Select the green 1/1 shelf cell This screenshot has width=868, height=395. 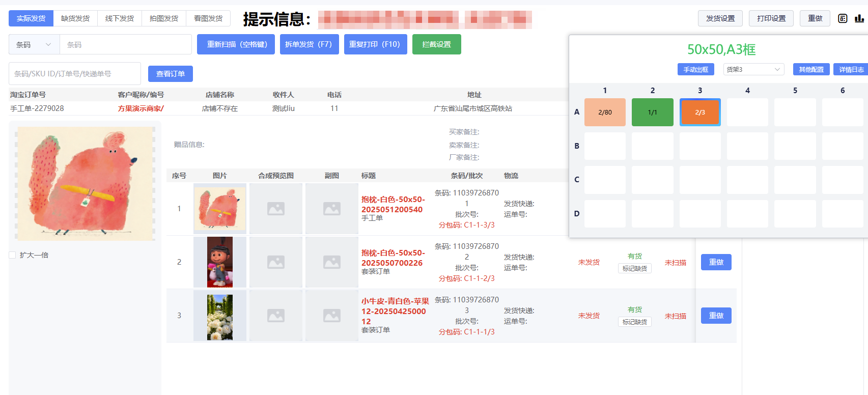pyautogui.click(x=652, y=112)
